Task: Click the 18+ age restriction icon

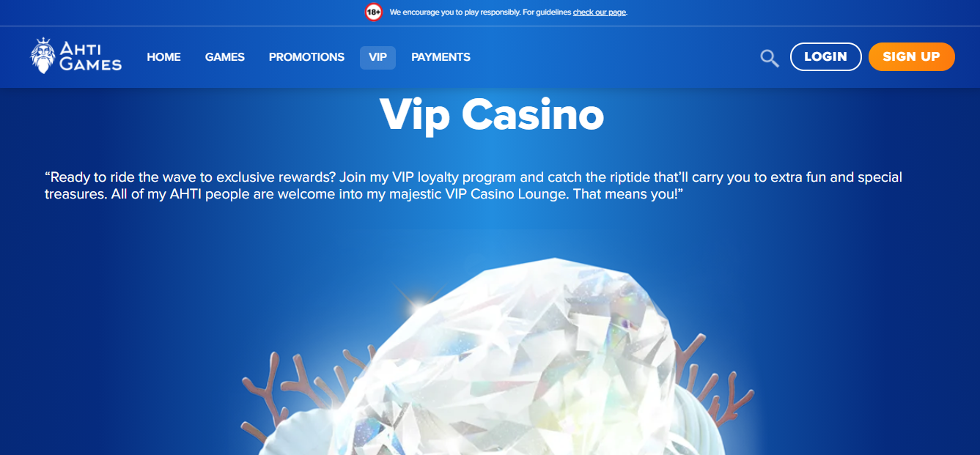Action: click(x=373, y=12)
